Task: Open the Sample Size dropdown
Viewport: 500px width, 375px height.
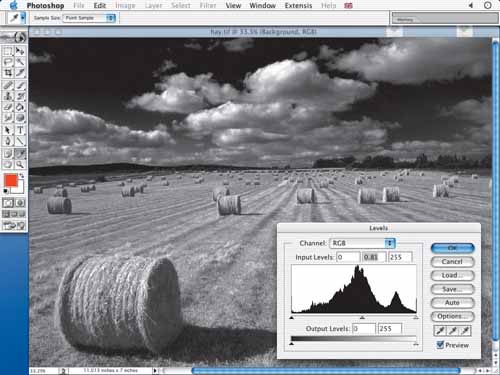Action: pos(89,18)
